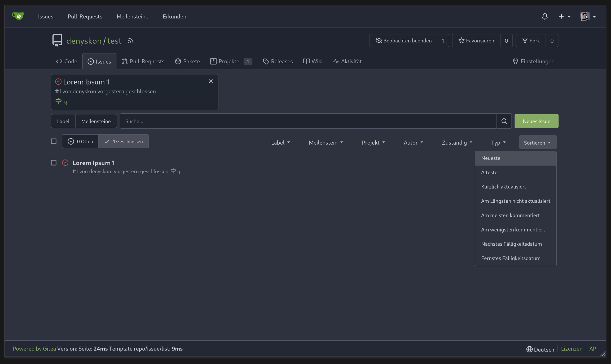Collapse the Sortieren dropdown
Viewport: 611px width, 364px height.
[538, 143]
